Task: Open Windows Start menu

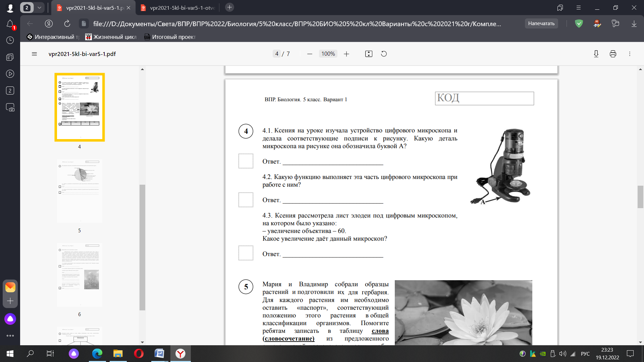Action: point(10,354)
